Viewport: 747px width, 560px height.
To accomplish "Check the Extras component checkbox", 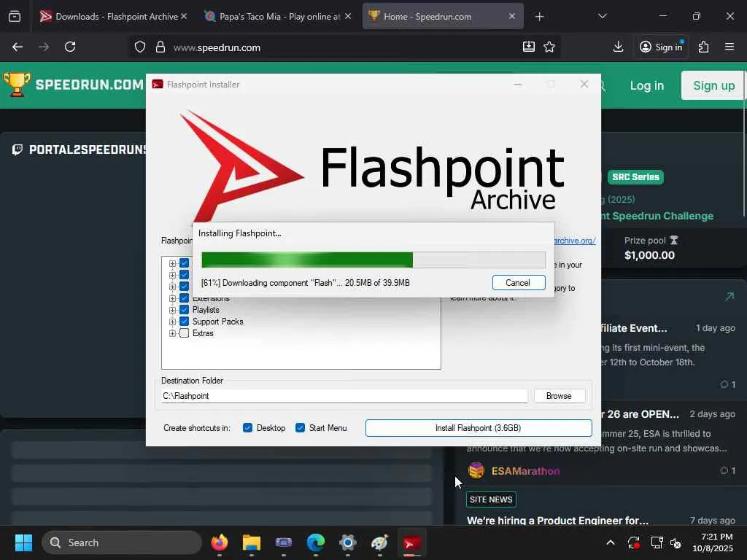I will pos(185,332).
